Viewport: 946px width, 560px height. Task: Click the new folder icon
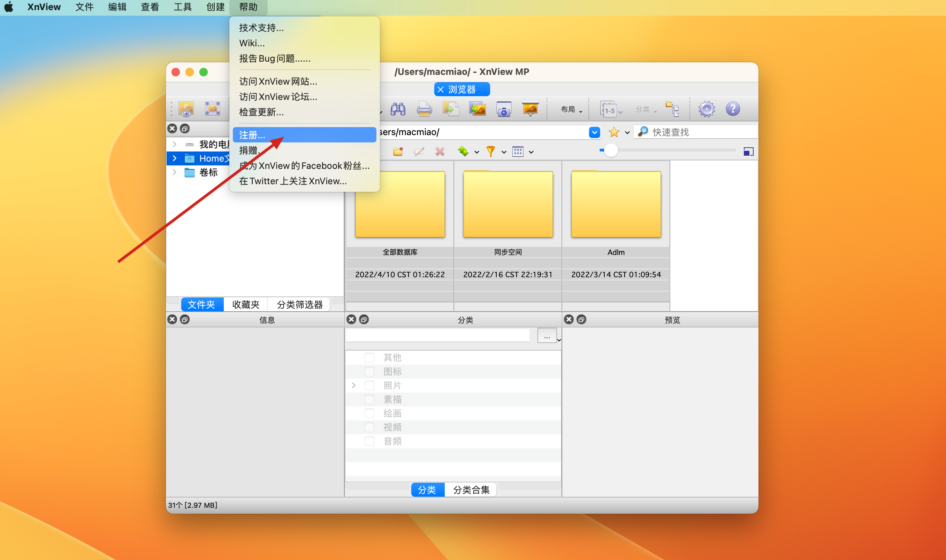398,151
